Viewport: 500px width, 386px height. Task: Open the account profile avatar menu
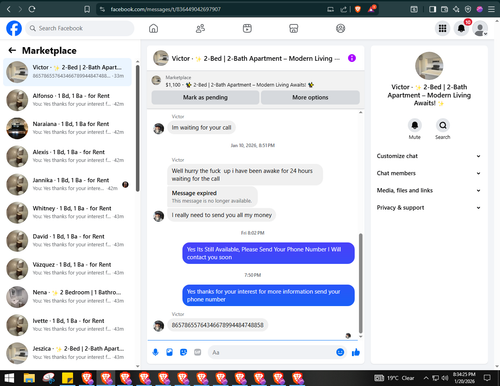tap(480, 29)
